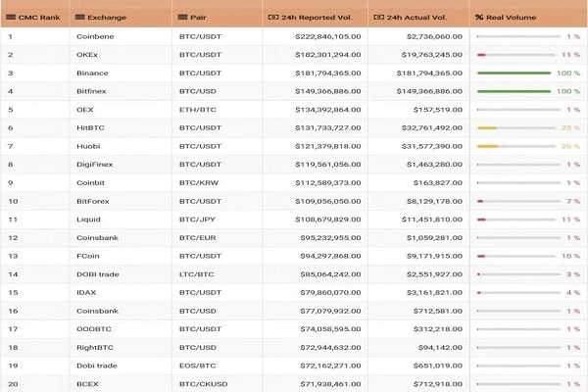The height and width of the screenshot is (392, 588).
Task: Select the OEX exchange name
Action: (x=84, y=110)
